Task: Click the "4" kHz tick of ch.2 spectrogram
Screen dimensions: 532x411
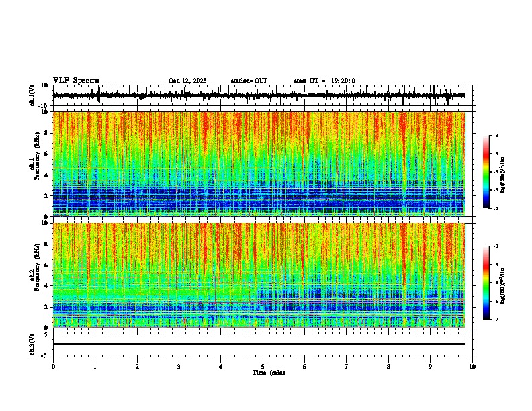Action: tap(46, 286)
